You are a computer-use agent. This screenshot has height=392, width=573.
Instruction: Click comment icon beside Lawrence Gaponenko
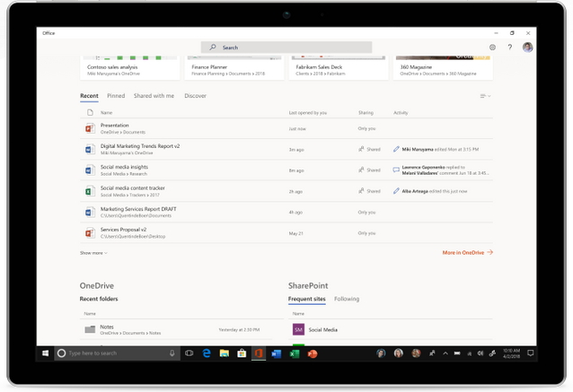click(x=396, y=170)
